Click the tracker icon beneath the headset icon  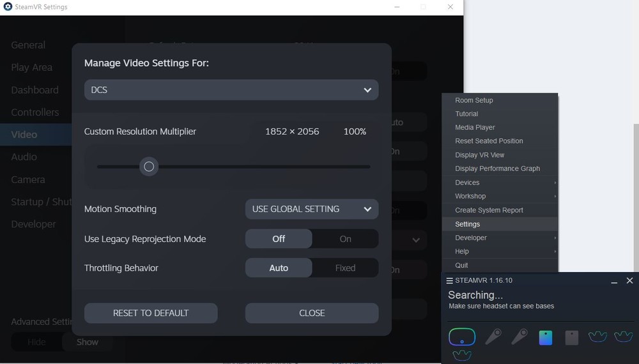(462, 355)
